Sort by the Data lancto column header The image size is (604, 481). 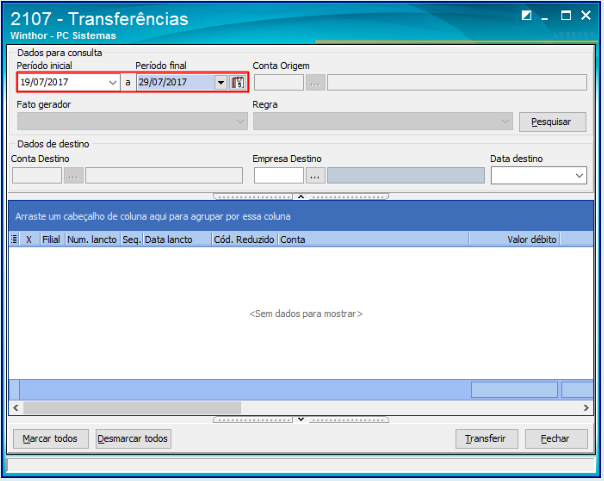pos(177,239)
